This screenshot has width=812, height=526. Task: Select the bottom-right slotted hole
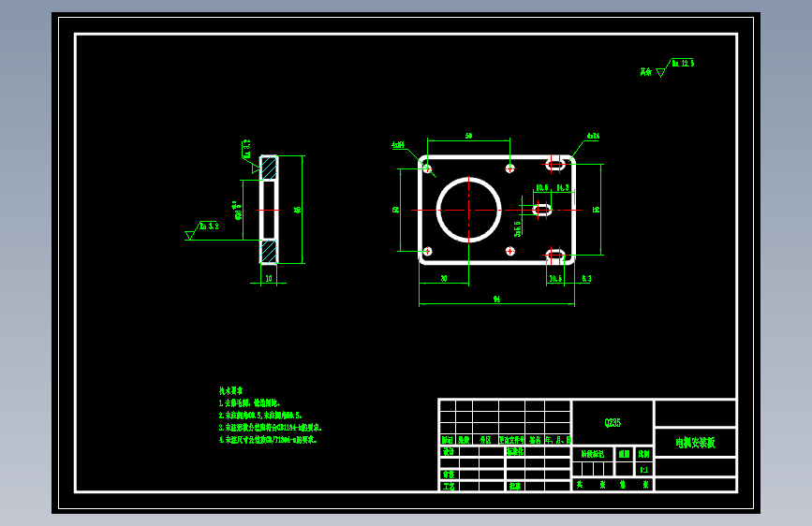point(555,255)
